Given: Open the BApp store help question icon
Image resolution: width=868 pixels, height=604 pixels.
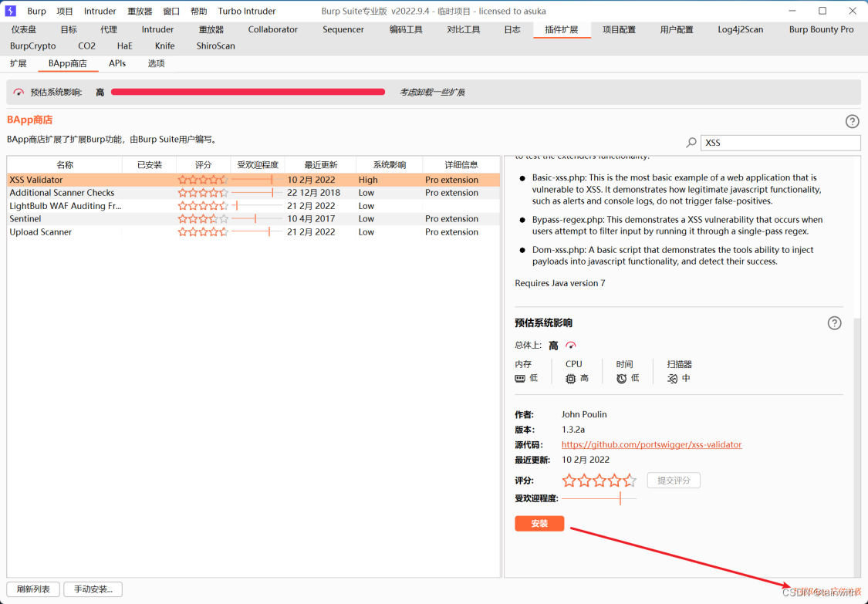Looking at the screenshot, I should click(852, 122).
